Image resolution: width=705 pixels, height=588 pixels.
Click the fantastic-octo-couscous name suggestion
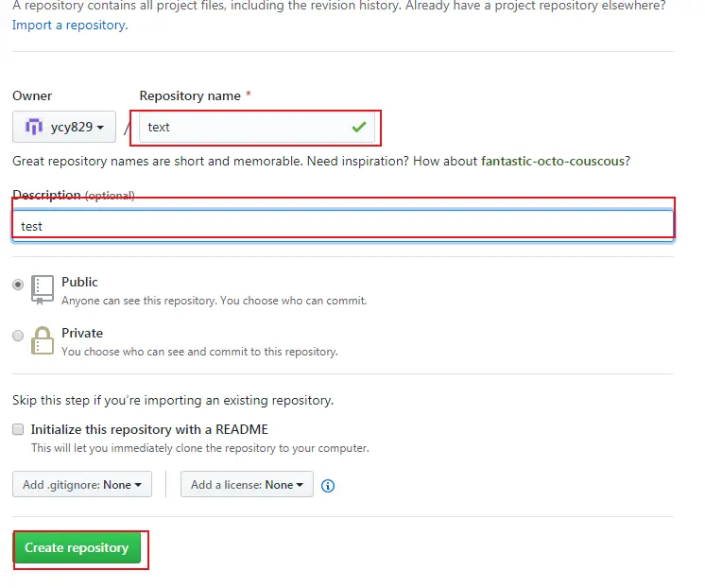pyautogui.click(x=553, y=161)
